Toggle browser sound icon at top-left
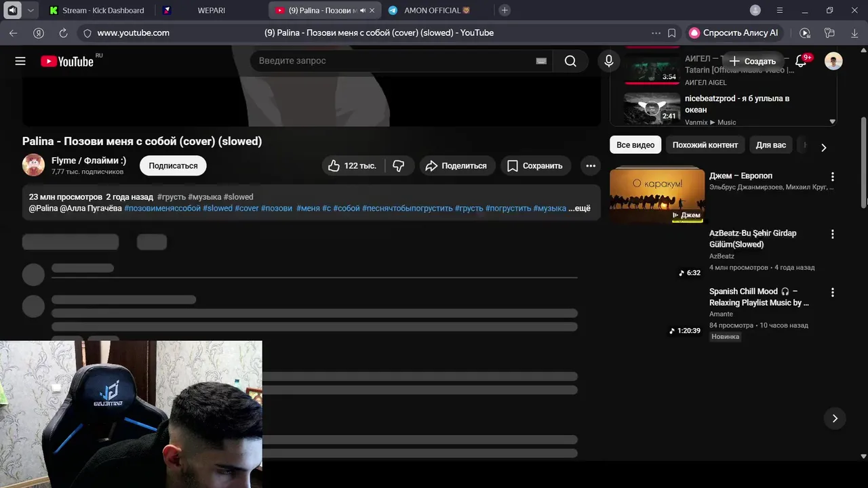Image resolution: width=868 pixels, height=488 pixels. (13, 10)
